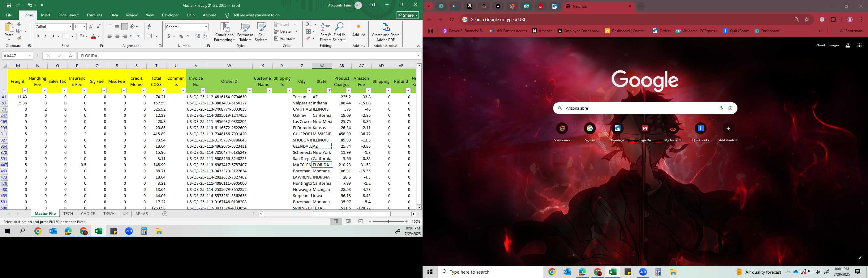Open Gmail link on Google page
The width and height of the screenshot is (868, 278).
(820, 45)
